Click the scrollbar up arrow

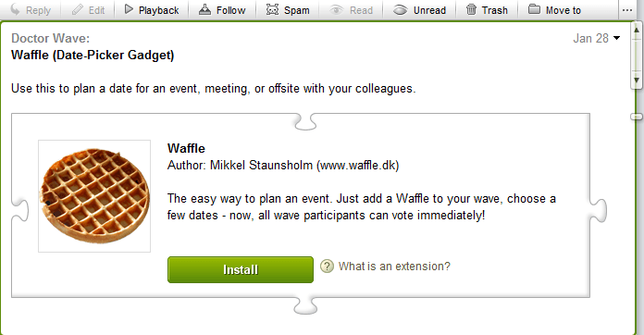[x=637, y=30]
